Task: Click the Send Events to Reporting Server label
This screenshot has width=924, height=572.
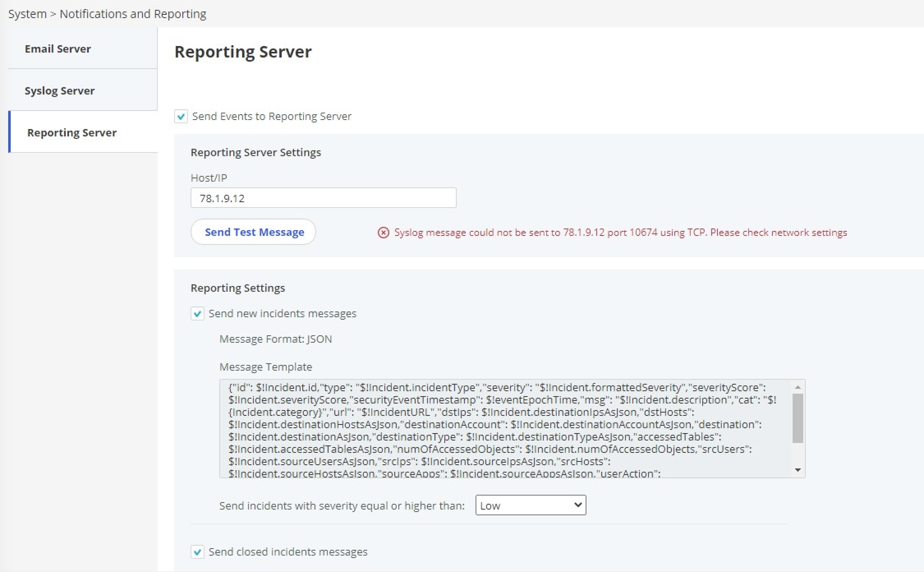Action: (x=271, y=116)
